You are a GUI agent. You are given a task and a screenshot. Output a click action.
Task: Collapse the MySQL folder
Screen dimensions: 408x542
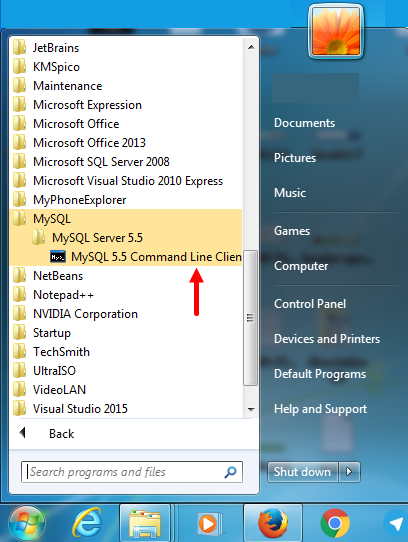[126, 219]
